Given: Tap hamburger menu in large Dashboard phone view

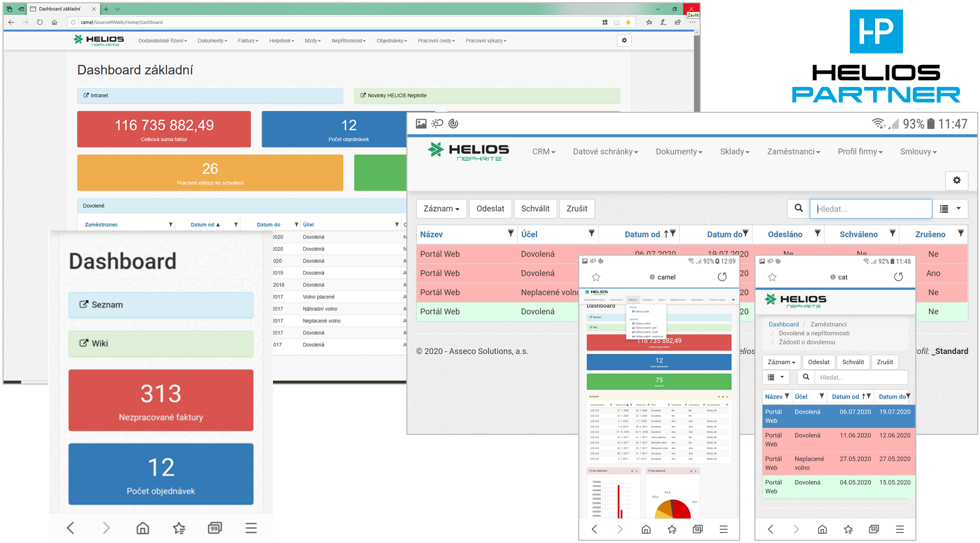Looking at the screenshot, I should pos(251,528).
